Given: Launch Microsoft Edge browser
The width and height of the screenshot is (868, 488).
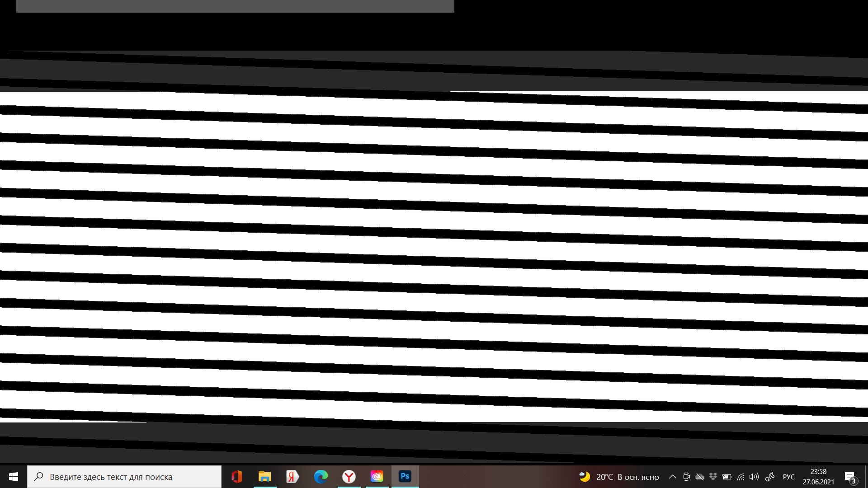Looking at the screenshot, I should [x=321, y=477].
